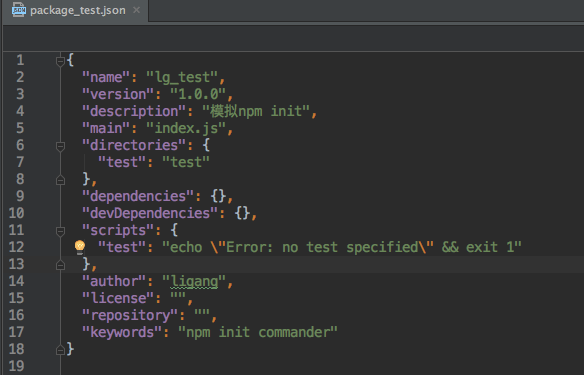Screen dimensions: 584x375
Task: Click the "scripts" key
Action: (x=118, y=231)
